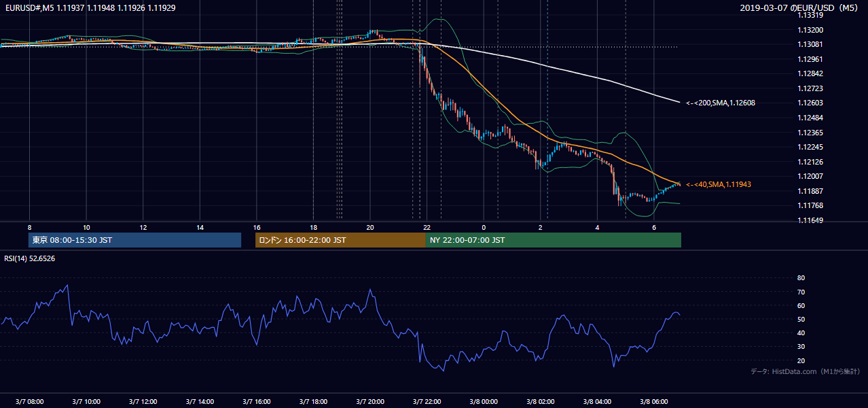Click the 2019-03-07 EUR/USD (M5) heading

click(799, 7)
